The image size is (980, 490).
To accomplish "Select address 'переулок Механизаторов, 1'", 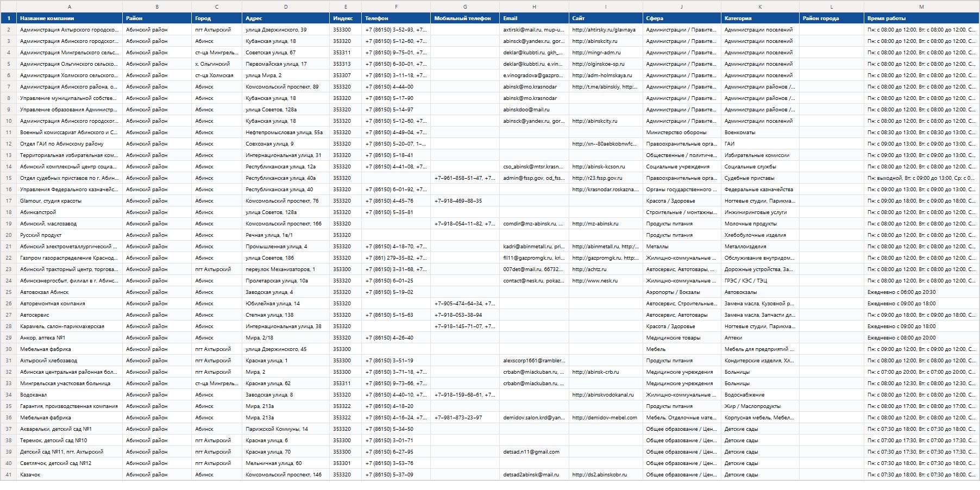I will tap(286, 269).
